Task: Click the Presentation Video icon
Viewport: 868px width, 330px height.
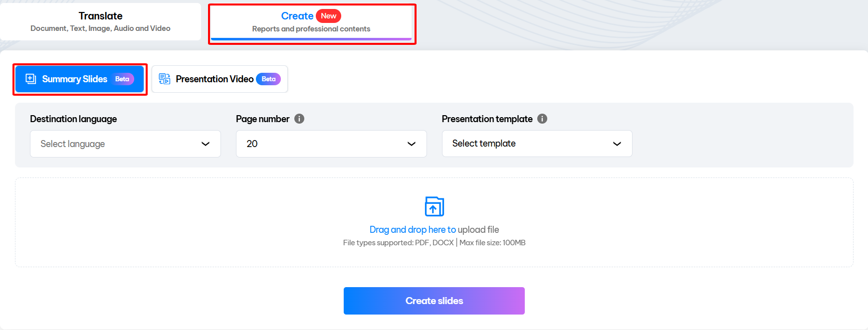Action: coord(165,79)
